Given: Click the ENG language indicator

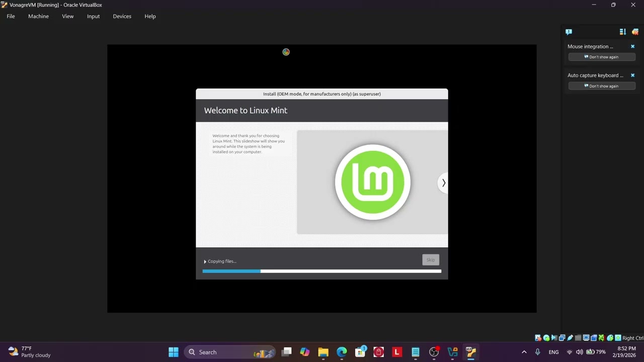Looking at the screenshot, I should pos(553,352).
